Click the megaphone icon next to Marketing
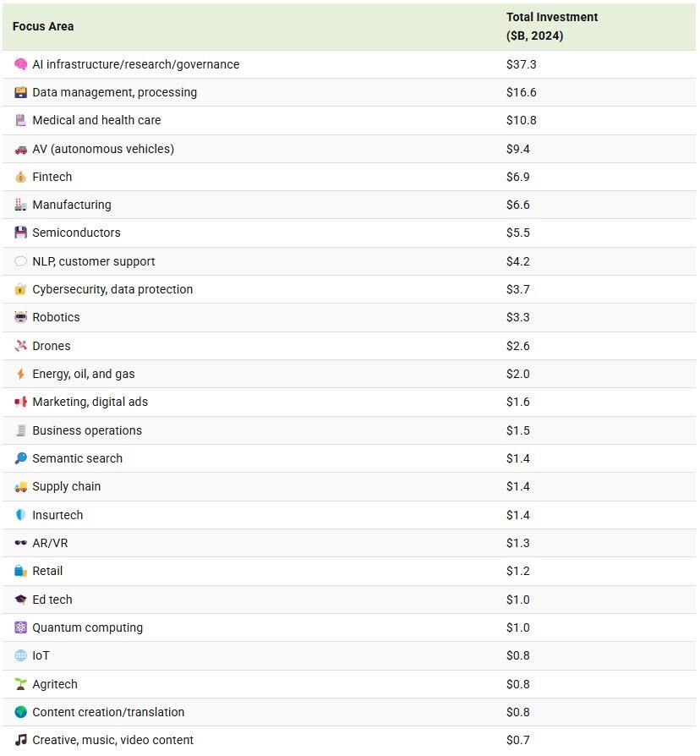The height and width of the screenshot is (756, 700). point(20,402)
